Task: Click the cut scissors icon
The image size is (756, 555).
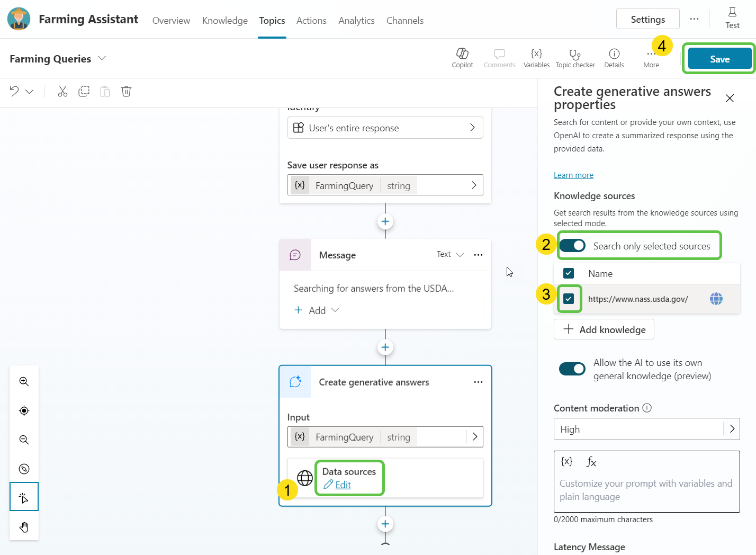Action: (x=62, y=92)
